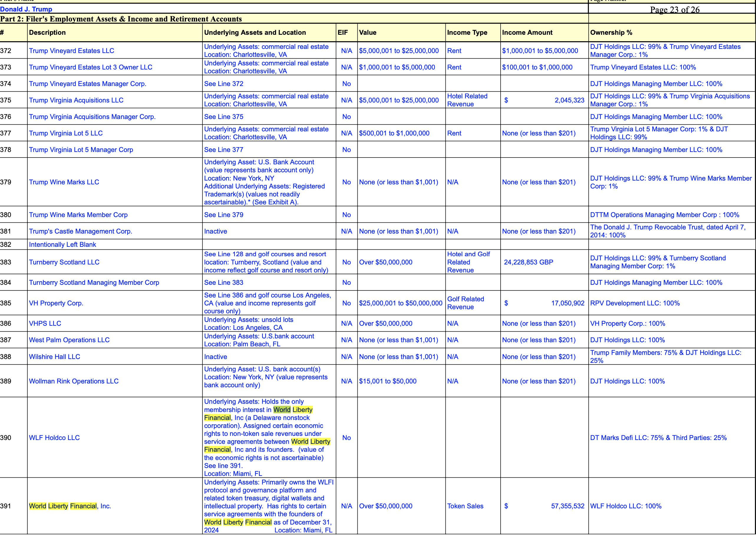Select income amount '$100,001 to $1,000,000'
The width and height of the screenshot is (756, 536).
click(537, 67)
